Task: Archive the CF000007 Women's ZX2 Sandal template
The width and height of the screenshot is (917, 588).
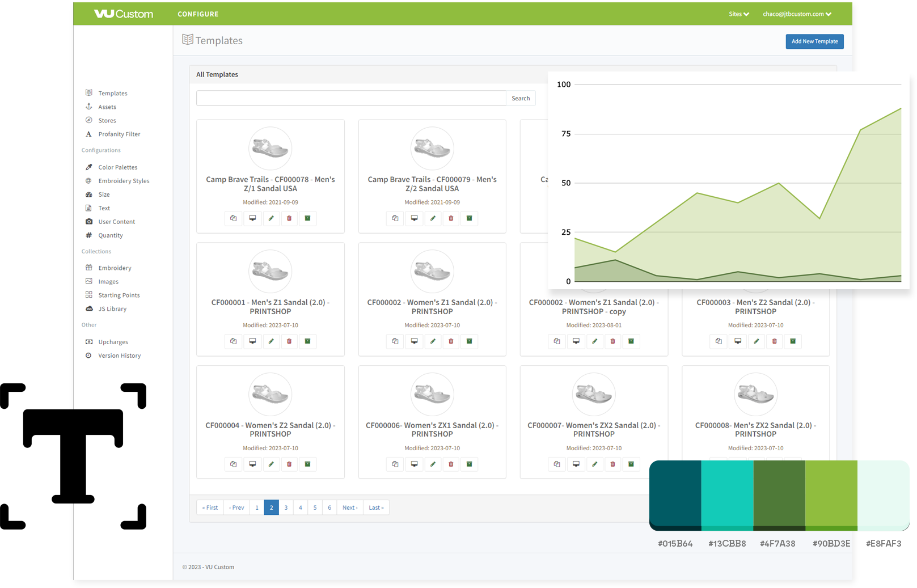Action: pos(631,464)
